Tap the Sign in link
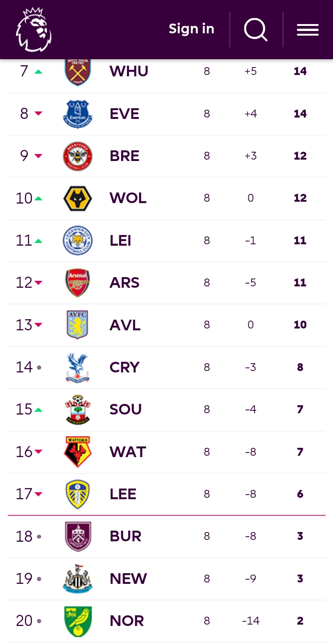The image size is (333, 644). pyautogui.click(x=191, y=29)
